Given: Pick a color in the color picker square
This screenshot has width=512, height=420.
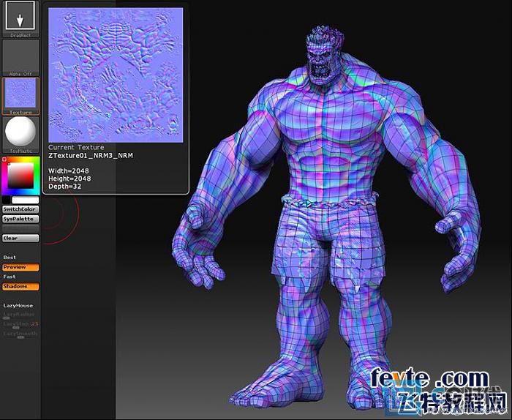Looking at the screenshot, I should pos(20,176).
